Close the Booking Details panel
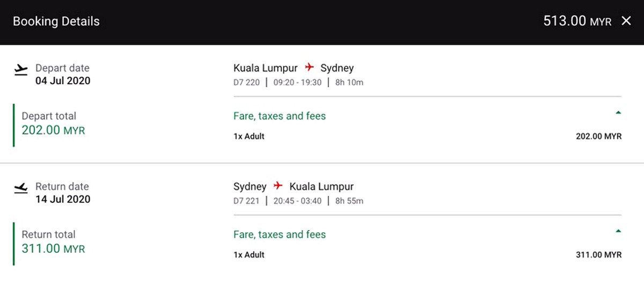644x286 pixels. (626, 21)
